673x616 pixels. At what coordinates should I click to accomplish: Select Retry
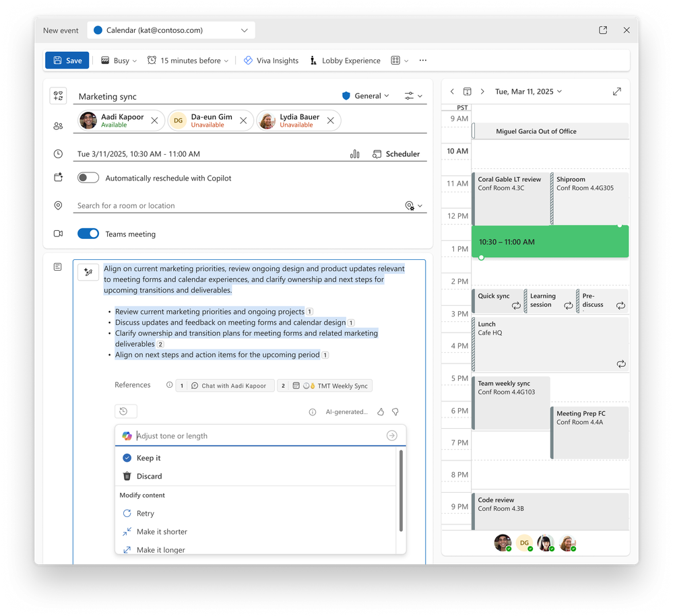click(x=256, y=514)
